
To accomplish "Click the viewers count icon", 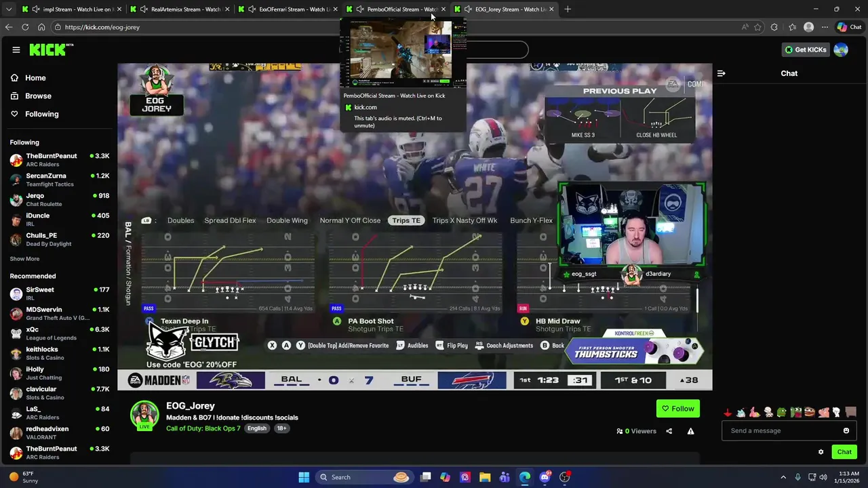I will (x=620, y=431).
